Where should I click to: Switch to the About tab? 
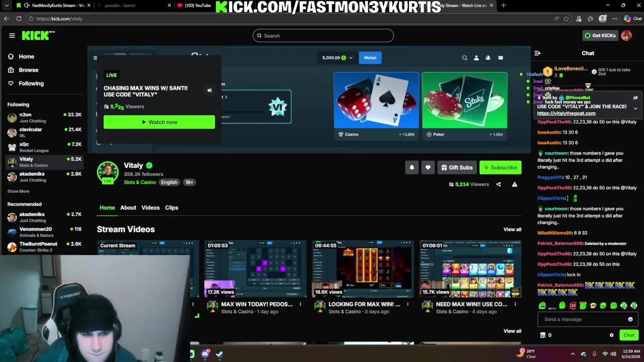point(128,208)
